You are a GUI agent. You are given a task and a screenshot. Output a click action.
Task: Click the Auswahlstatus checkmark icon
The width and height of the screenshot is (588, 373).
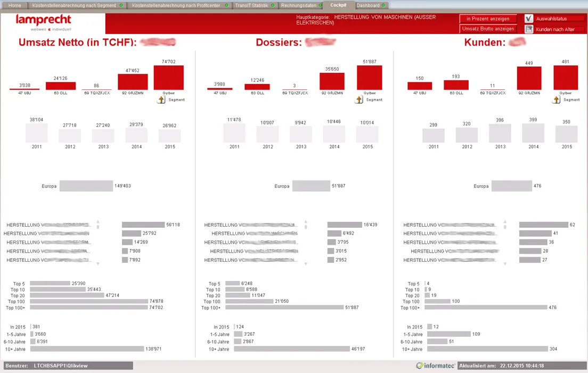(529, 18)
